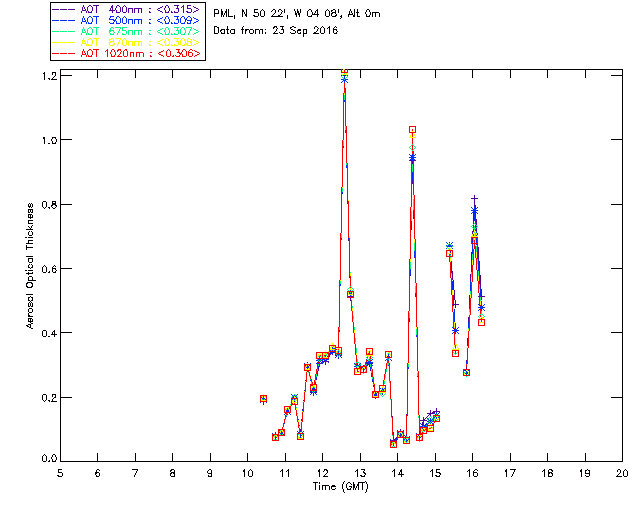The width and height of the screenshot is (640, 512).
Task: Click the red dashed line sample for 1020nm
Action: [64, 53]
